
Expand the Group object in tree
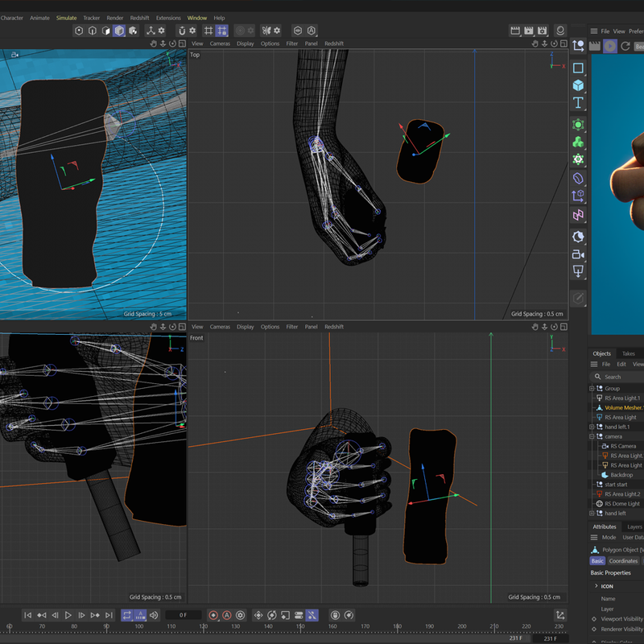tap(592, 389)
